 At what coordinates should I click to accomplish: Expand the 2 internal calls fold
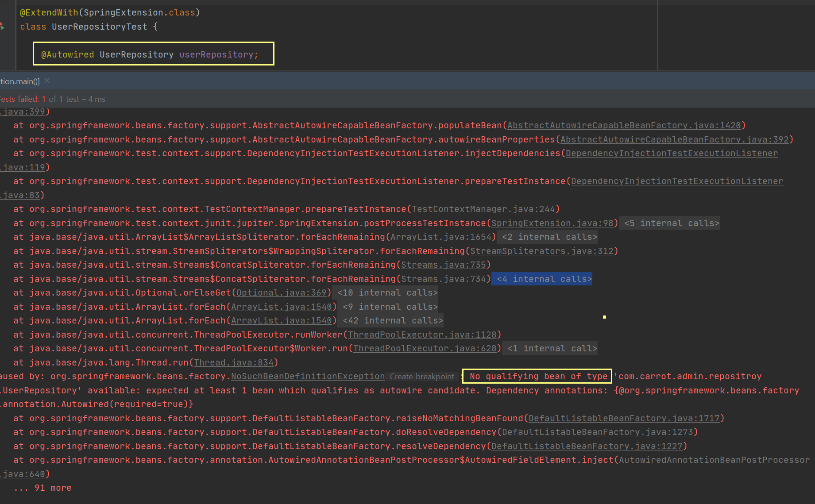547,237
